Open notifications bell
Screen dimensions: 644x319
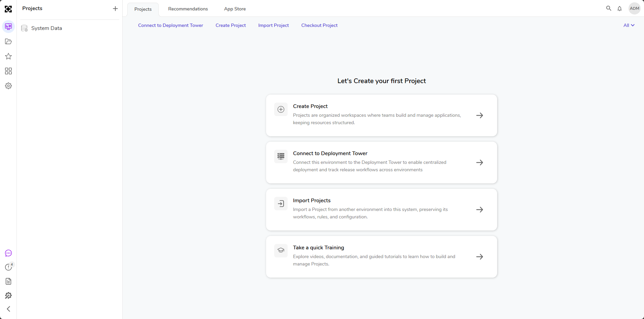coord(619,8)
